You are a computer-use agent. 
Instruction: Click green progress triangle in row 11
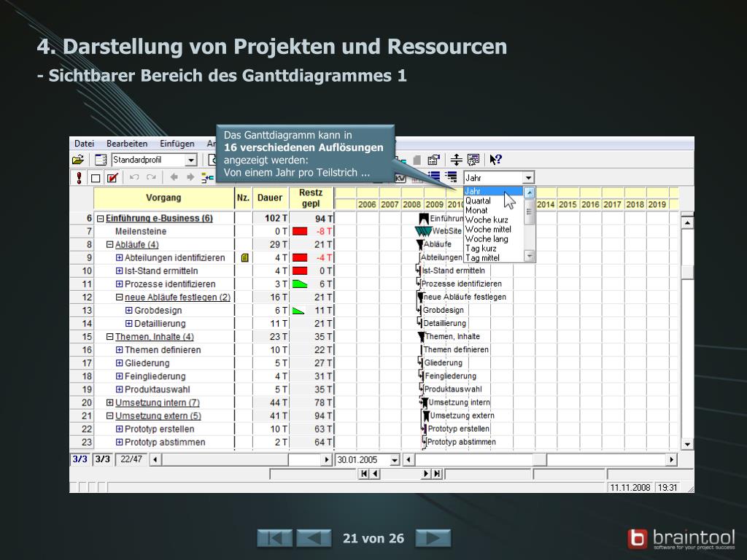click(x=299, y=284)
